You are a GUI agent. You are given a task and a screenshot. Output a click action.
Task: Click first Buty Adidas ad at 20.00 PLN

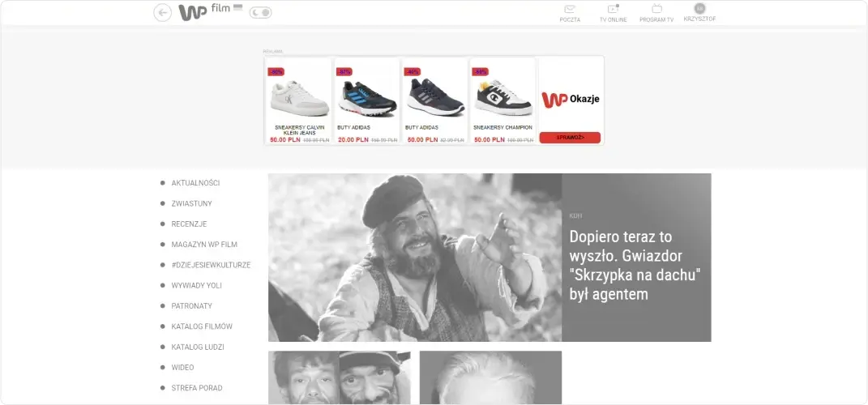click(366, 100)
